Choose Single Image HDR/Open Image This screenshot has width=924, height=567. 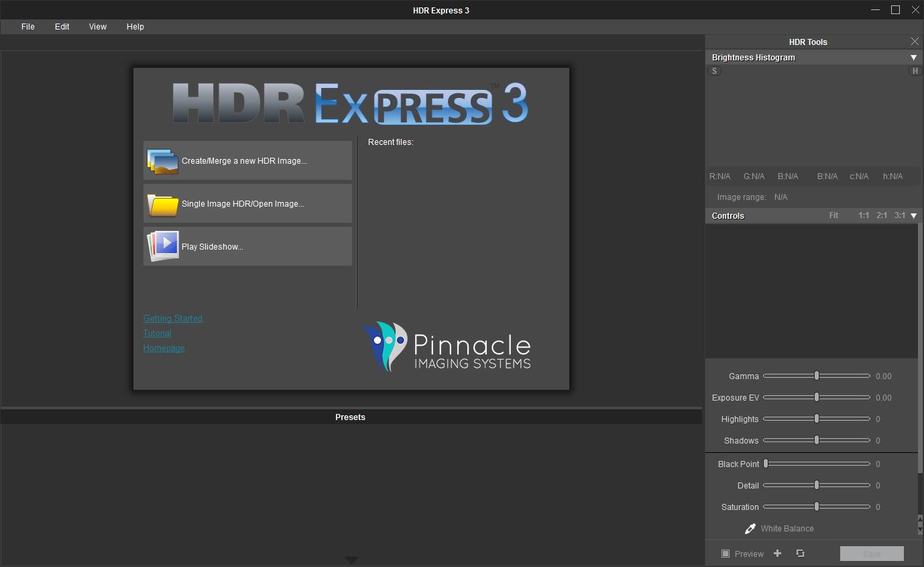point(247,203)
